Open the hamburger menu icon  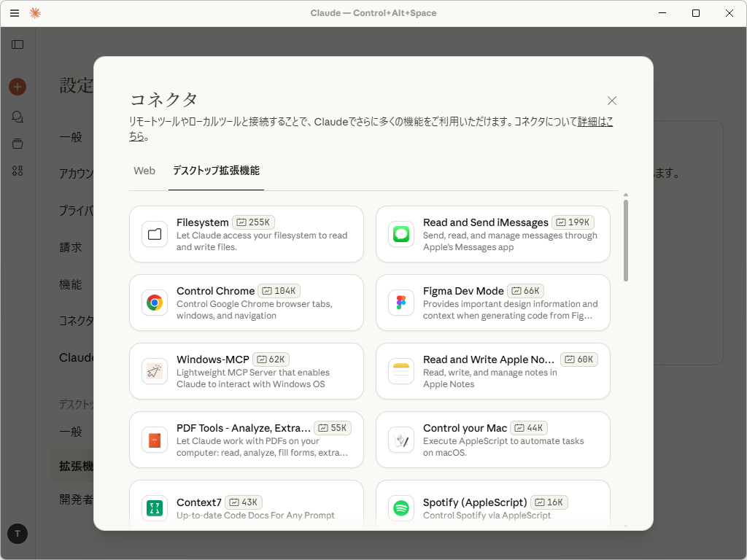[x=15, y=12]
